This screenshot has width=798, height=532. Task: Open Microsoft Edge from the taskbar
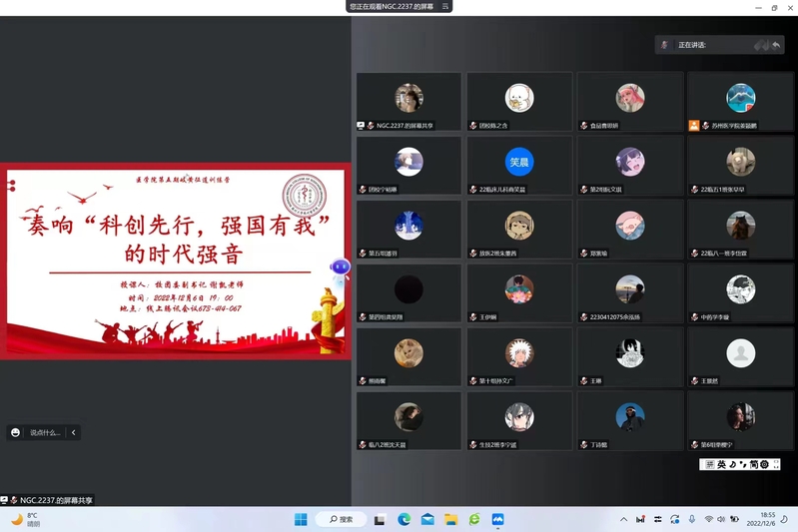404,519
